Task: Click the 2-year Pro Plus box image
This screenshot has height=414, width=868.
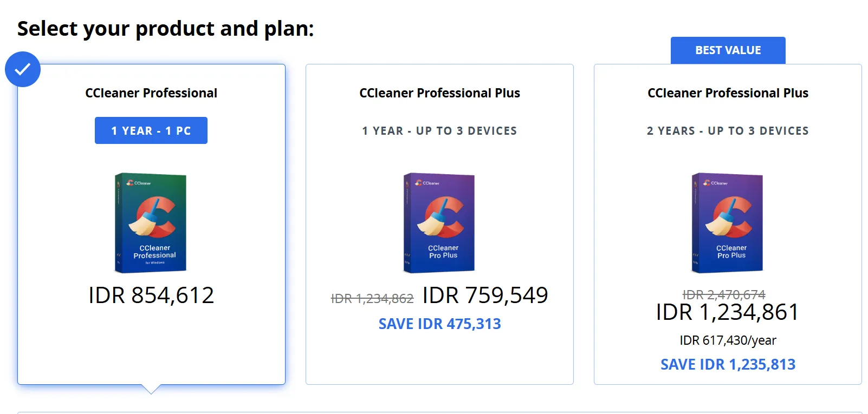Action: [x=727, y=222]
